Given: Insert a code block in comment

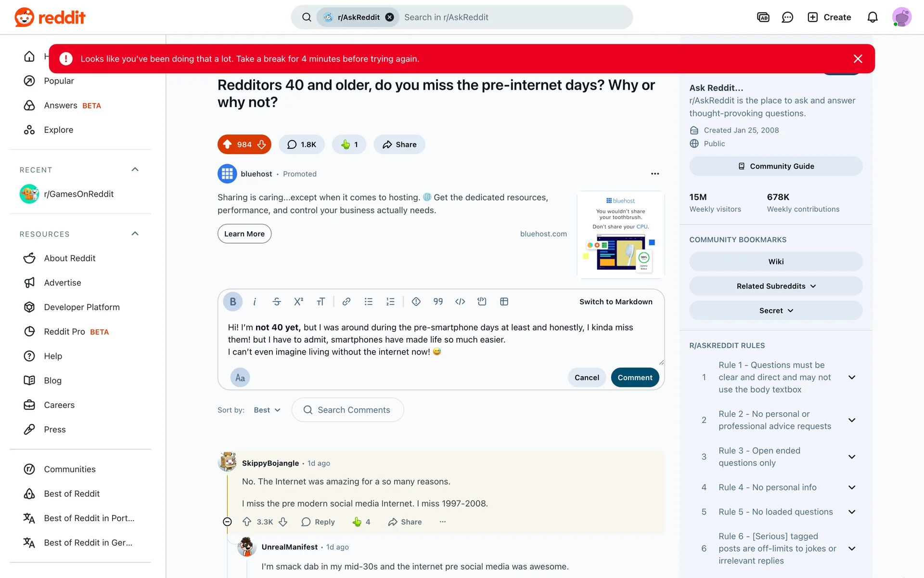Looking at the screenshot, I should (482, 302).
